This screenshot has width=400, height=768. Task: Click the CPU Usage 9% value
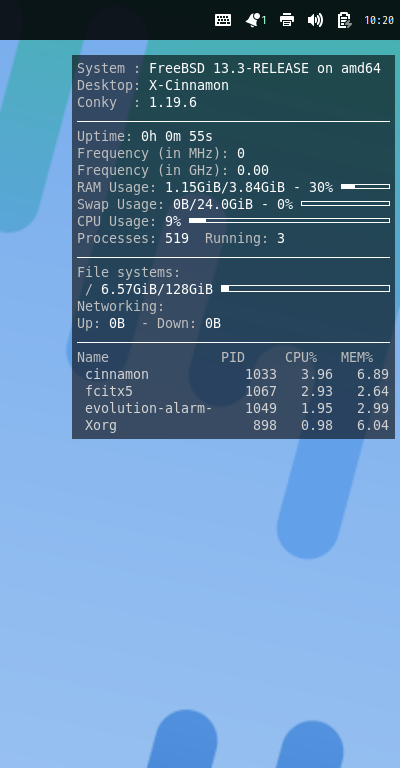[x=173, y=221]
